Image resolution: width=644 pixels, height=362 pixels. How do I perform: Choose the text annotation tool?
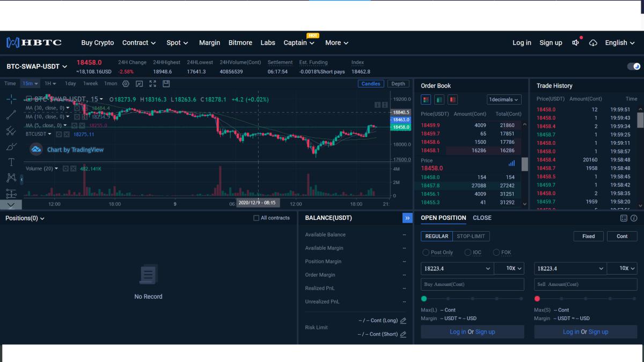coord(11,161)
